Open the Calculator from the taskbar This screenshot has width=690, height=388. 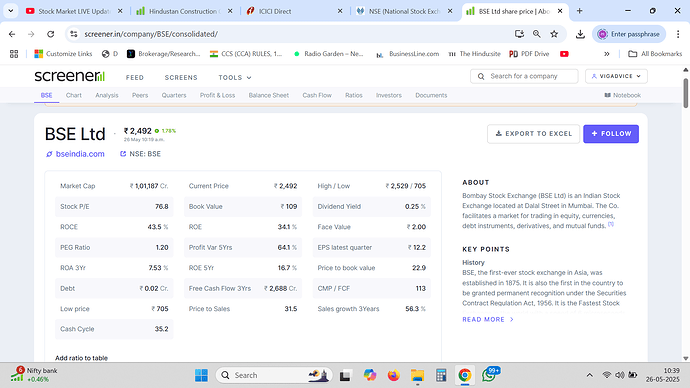441,375
